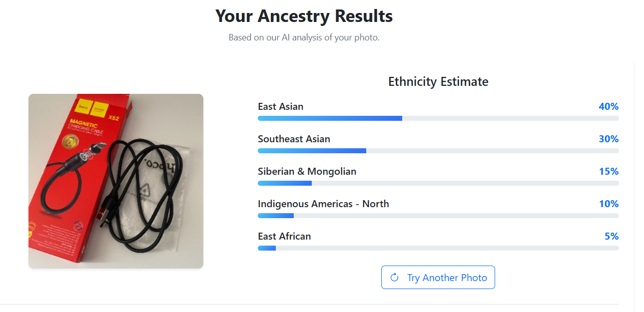Viewport: 644px width, 312px height.
Task: Click the 10% Indigenous Americas value
Action: tap(609, 204)
